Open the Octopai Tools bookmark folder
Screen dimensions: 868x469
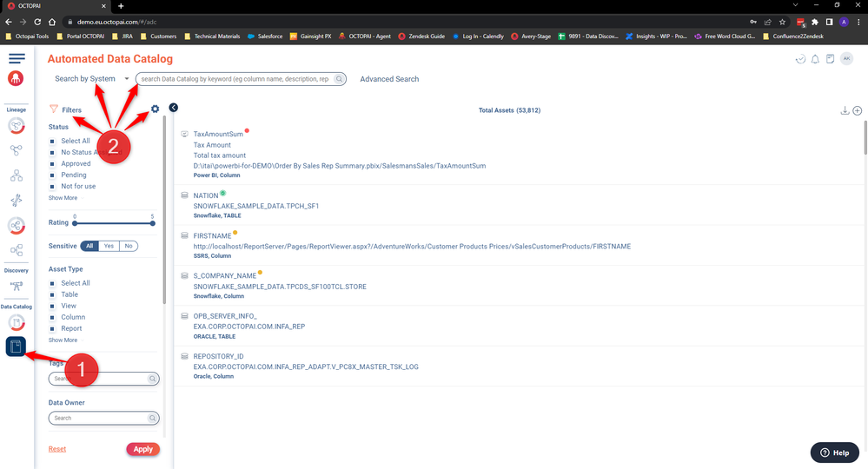27,36
